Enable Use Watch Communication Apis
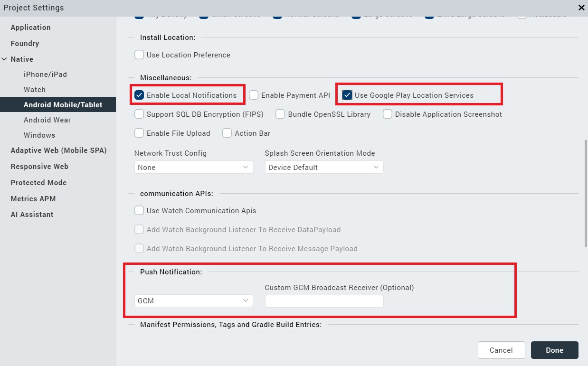 (x=139, y=210)
